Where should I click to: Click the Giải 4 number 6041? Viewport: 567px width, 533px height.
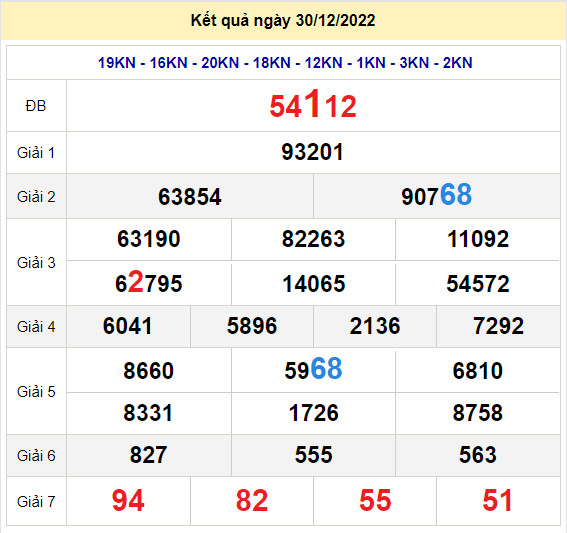click(128, 326)
